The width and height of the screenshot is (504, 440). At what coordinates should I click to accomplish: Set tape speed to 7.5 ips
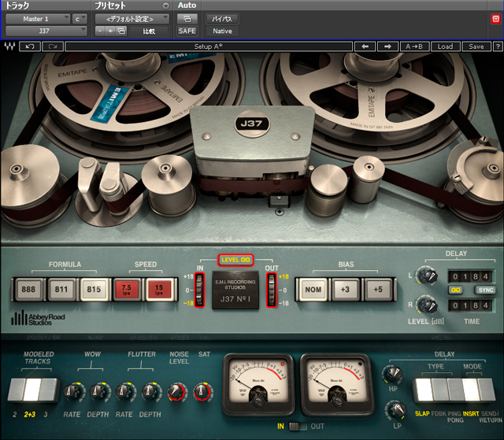coord(126,290)
